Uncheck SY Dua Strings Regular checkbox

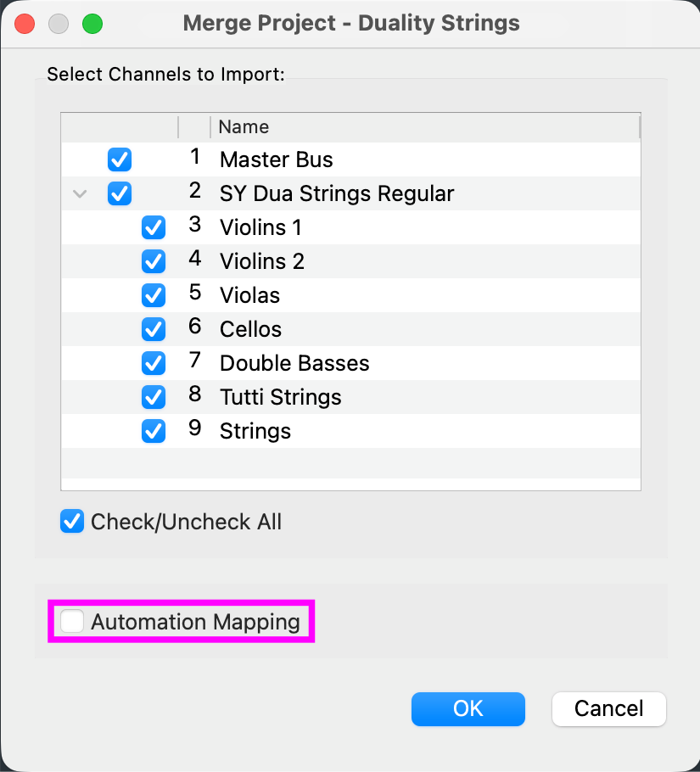click(x=120, y=193)
